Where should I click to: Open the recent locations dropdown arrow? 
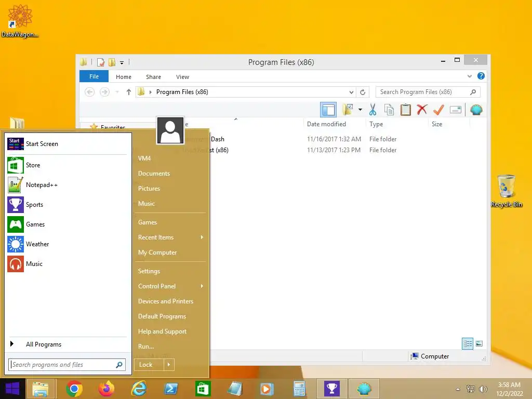point(117,92)
